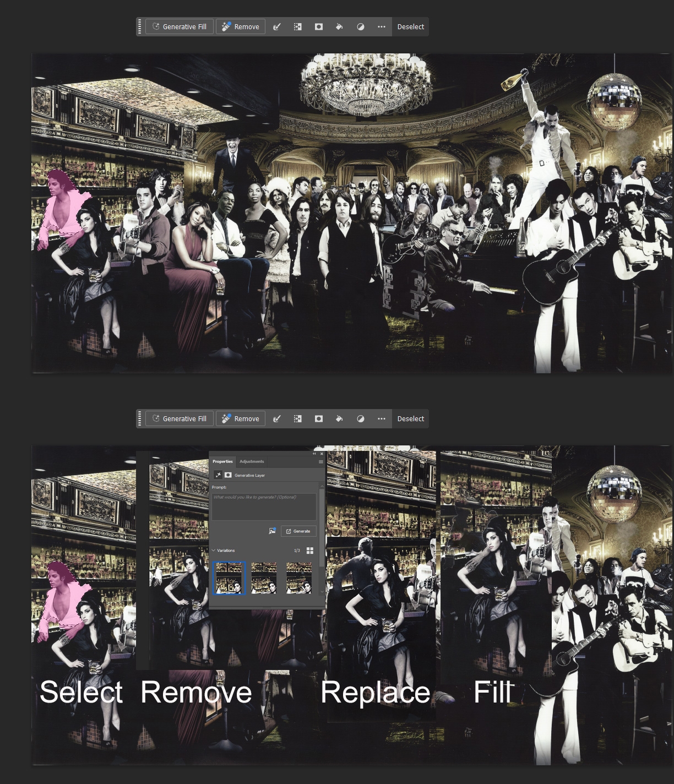Click the Invert Selection icon in second toolbar
Image resolution: width=674 pixels, height=784 pixels.
click(298, 418)
